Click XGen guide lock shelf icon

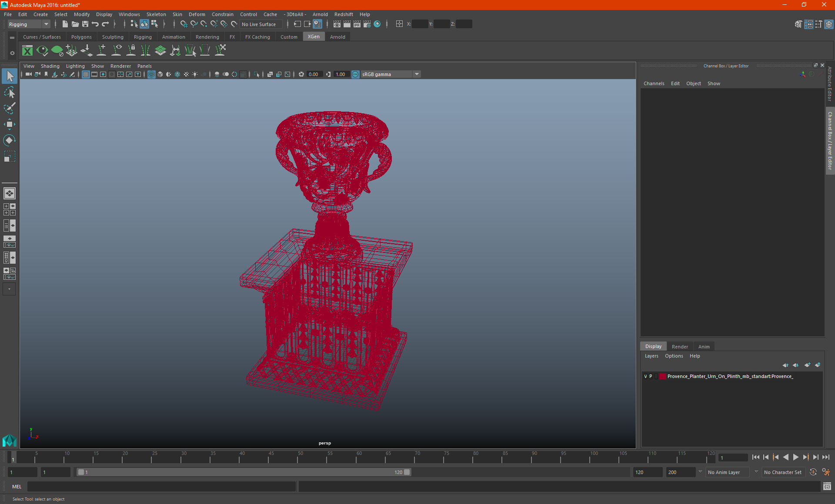pos(131,51)
